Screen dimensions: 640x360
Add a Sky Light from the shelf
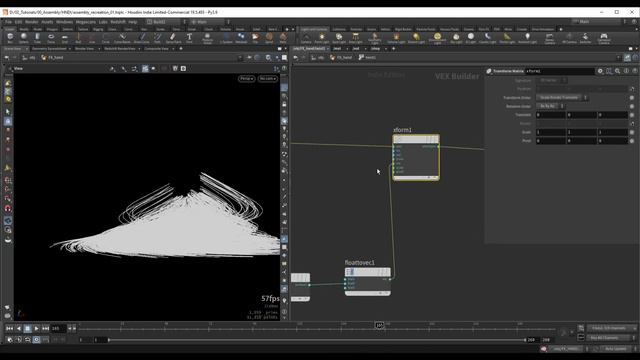pyautogui.click(x=456, y=38)
